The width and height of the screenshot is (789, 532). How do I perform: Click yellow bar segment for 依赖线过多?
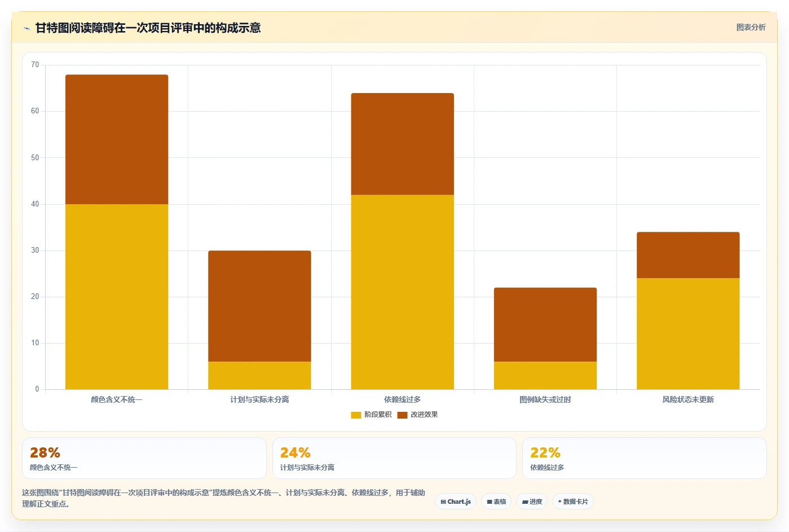402,292
